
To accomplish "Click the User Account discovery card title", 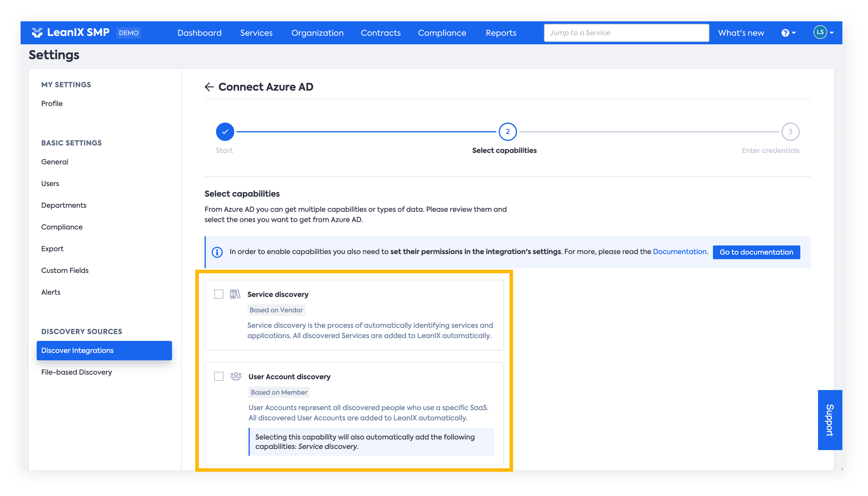I will pyautogui.click(x=289, y=377).
